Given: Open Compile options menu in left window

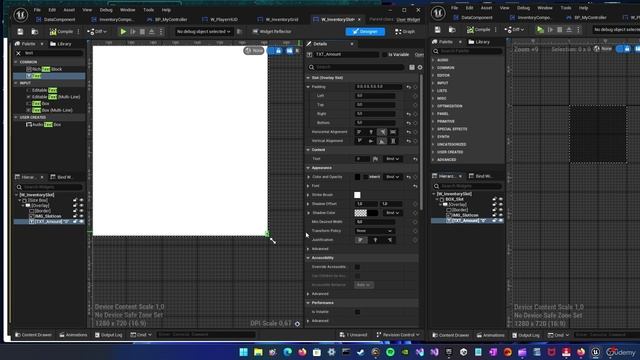Looking at the screenshot, I should pyautogui.click(x=78, y=31).
